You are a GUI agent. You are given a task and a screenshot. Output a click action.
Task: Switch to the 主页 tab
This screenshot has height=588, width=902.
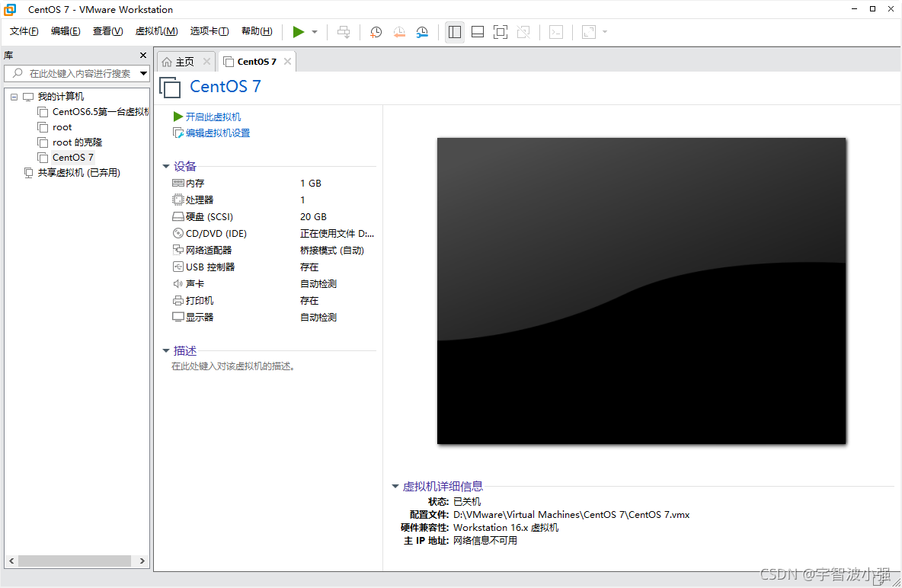[x=184, y=62]
